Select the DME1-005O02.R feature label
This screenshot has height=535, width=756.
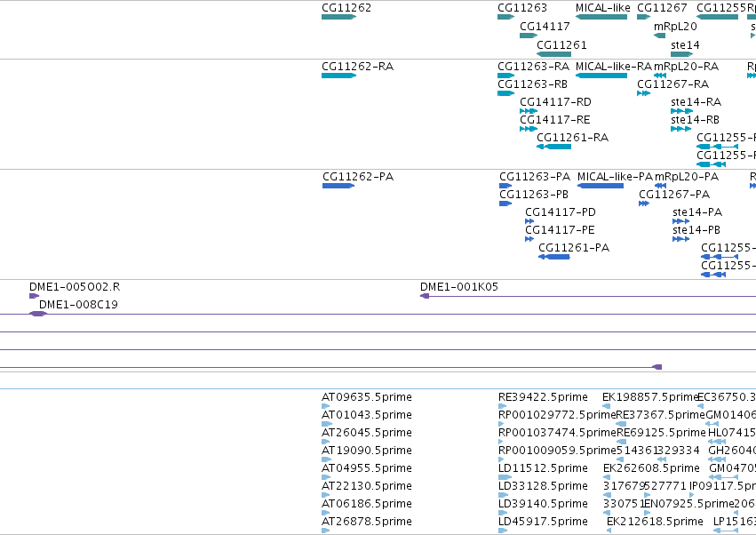(x=75, y=287)
